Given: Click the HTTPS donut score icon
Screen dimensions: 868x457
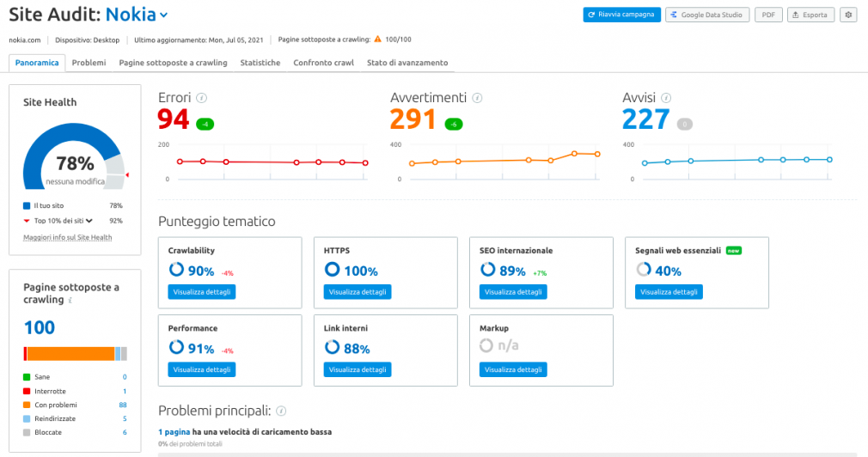Looking at the screenshot, I should pyautogui.click(x=332, y=270).
